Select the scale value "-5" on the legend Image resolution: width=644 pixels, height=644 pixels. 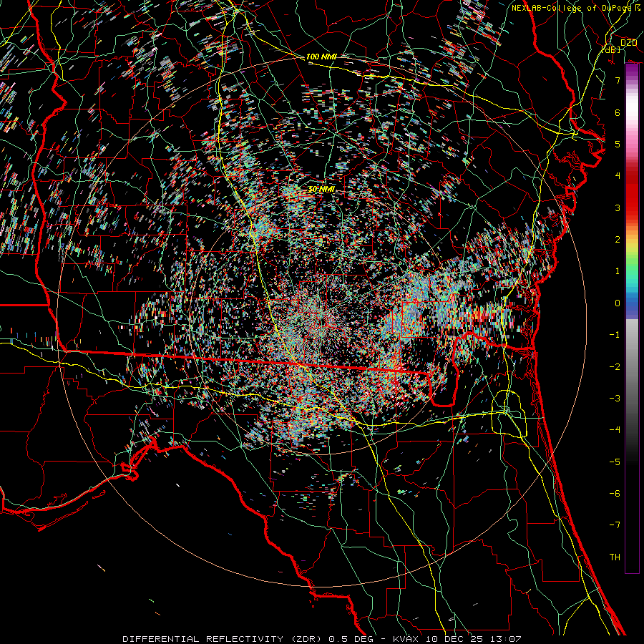pos(615,462)
